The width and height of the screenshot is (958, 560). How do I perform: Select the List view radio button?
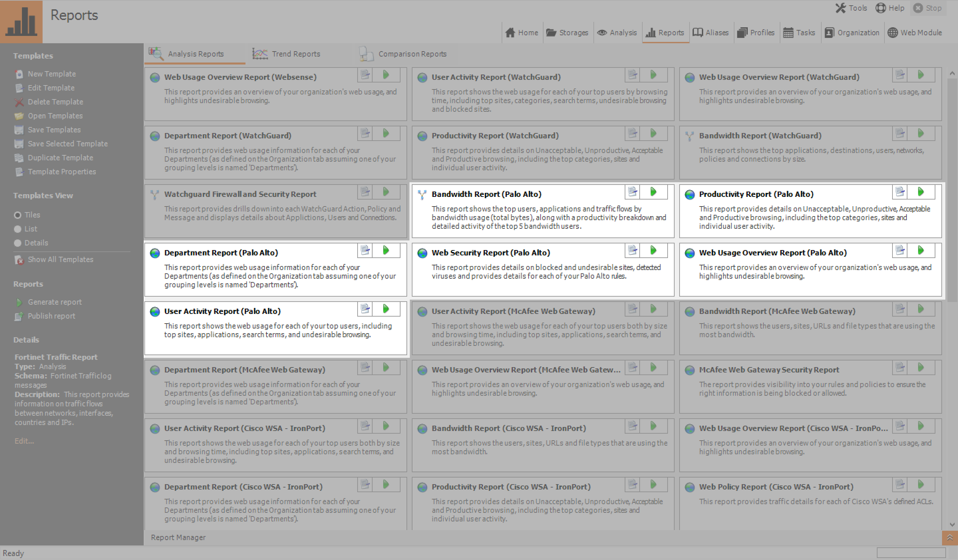tap(18, 229)
